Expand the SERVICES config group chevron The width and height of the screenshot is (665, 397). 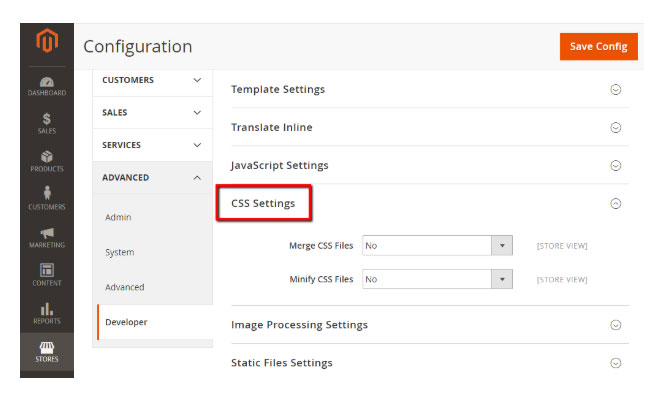click(x=197, y=145)
